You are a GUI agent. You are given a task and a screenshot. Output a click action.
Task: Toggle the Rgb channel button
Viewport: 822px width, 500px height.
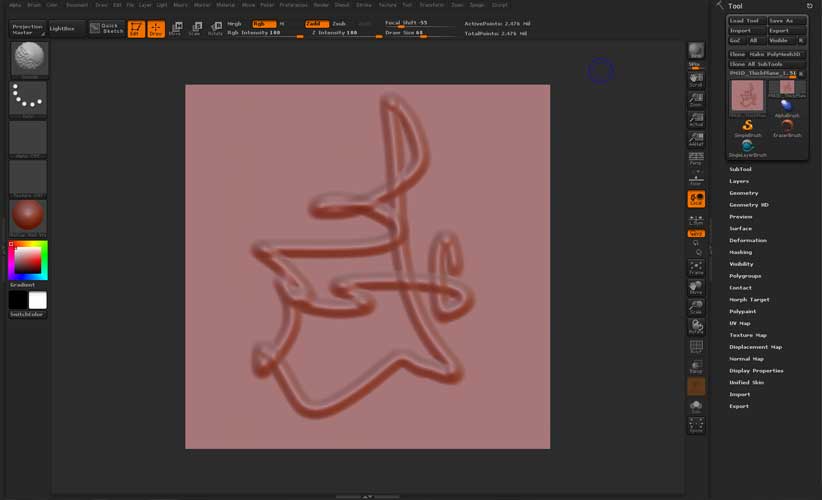(x=263, y=24)
